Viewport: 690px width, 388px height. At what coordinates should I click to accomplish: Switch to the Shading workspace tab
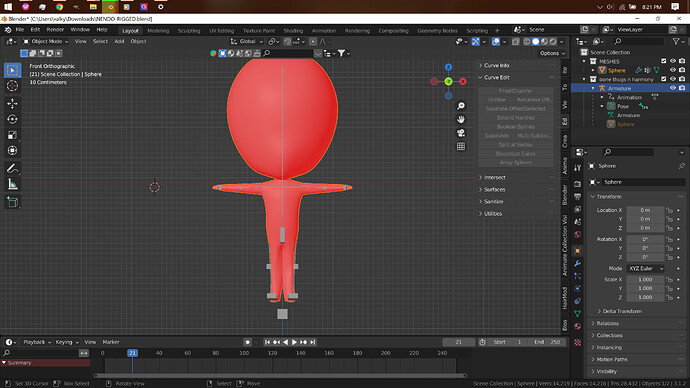click(293, 31)
